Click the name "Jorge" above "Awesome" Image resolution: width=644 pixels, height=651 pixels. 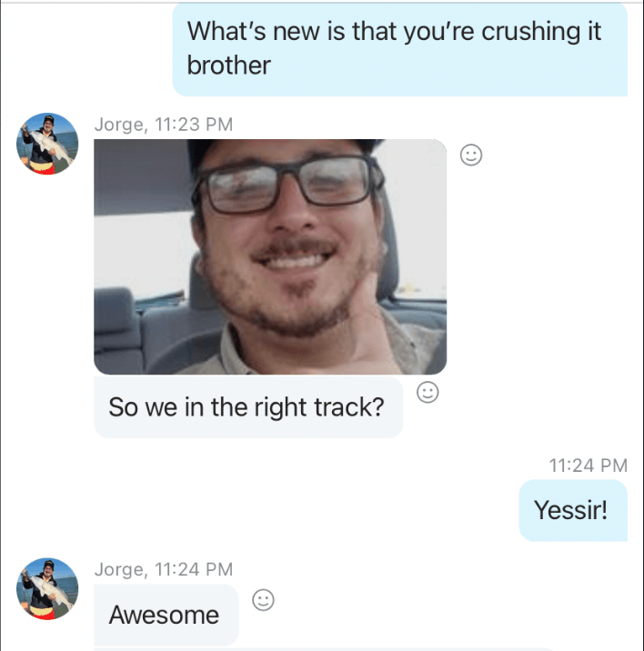pos(120,569)
